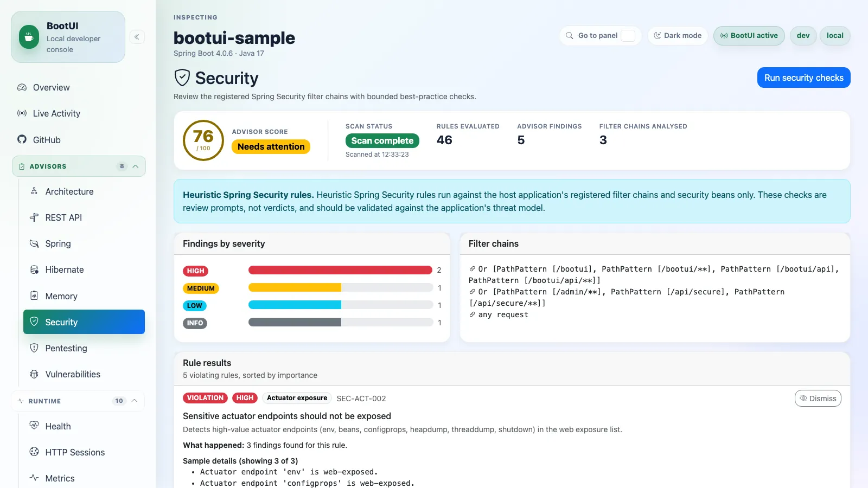
Task: Click the gray INFO severity bar
Action: (x=295, y=322)
